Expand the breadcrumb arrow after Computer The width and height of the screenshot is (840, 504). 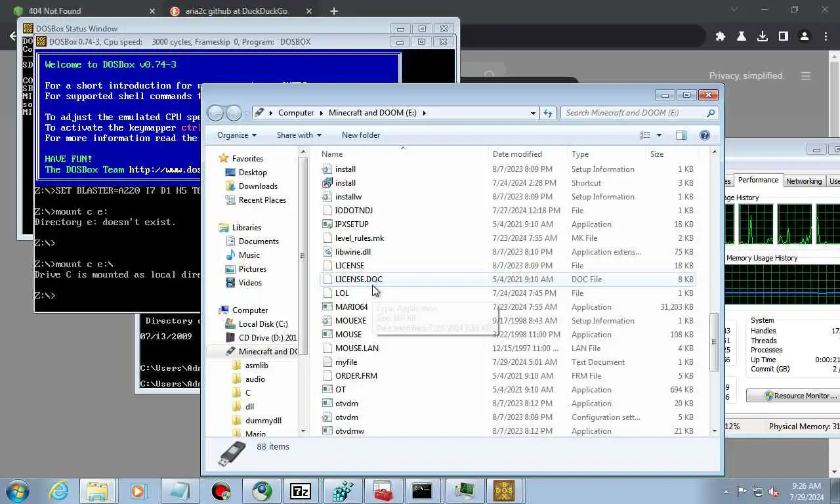click(322, 113)
